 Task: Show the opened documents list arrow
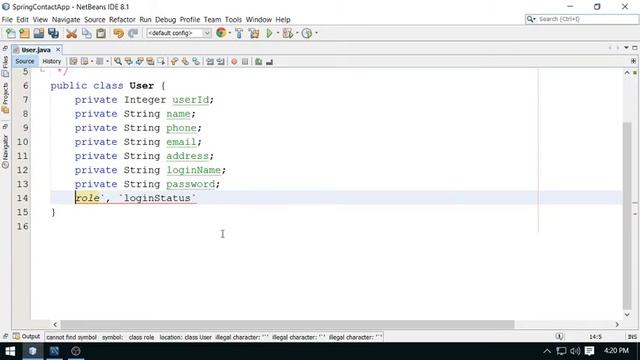(x=626, y=48)
